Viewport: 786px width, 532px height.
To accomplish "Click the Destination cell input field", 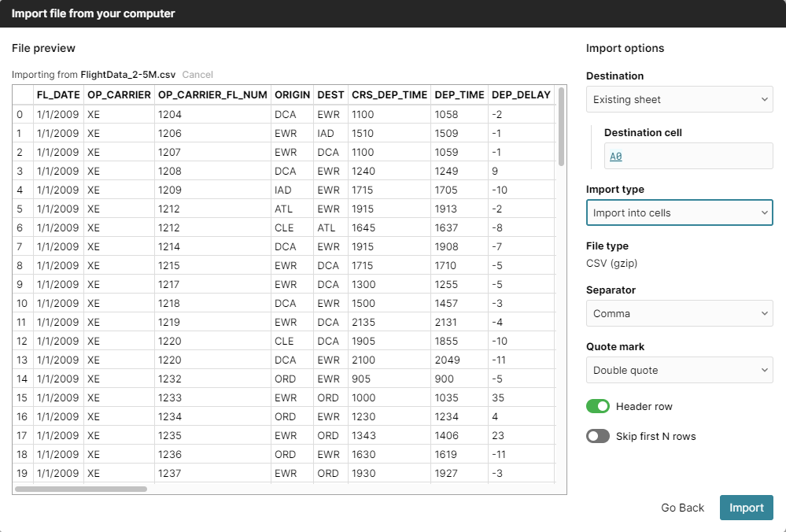I will point(688,156).
